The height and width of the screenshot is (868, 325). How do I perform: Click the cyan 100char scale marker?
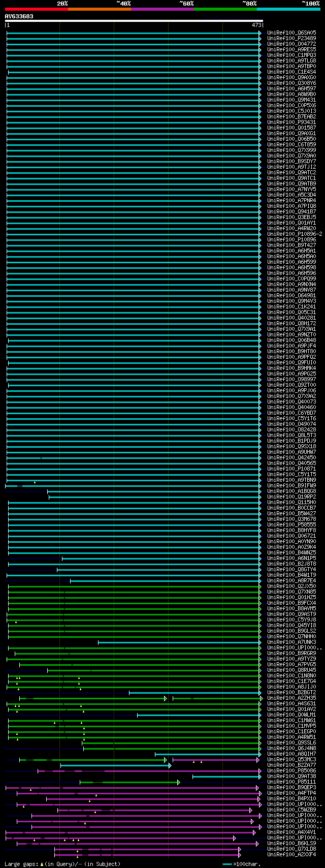(x=227, y=864)
